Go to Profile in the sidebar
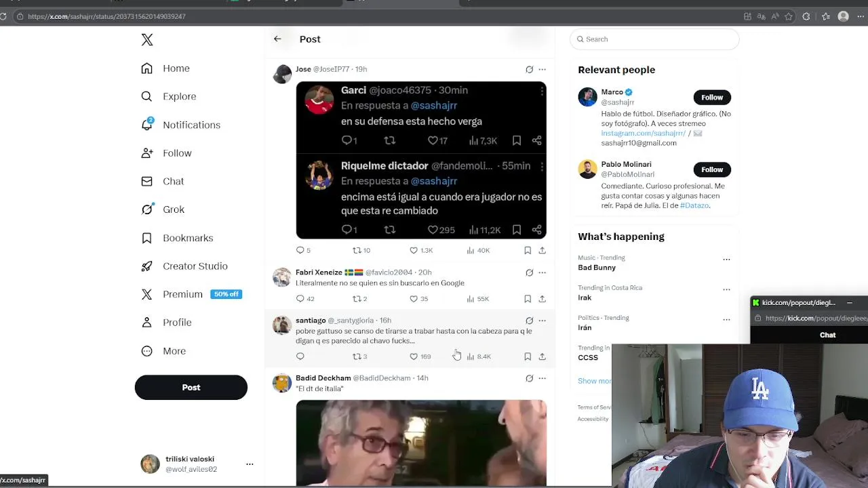 pyautogui.click(x=167, y=323)
